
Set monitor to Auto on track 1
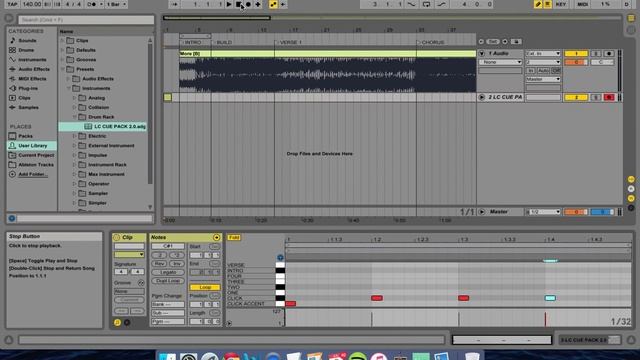coord(543,71)
